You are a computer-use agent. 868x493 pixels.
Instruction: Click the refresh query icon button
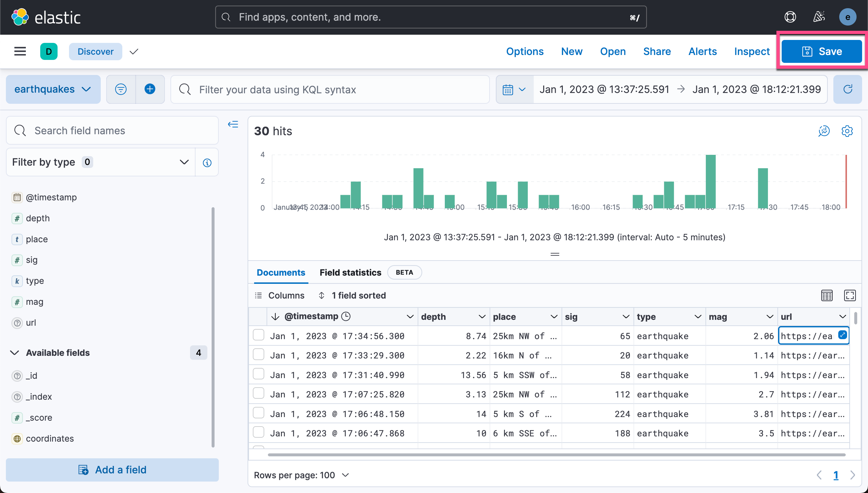click(847, 89)
